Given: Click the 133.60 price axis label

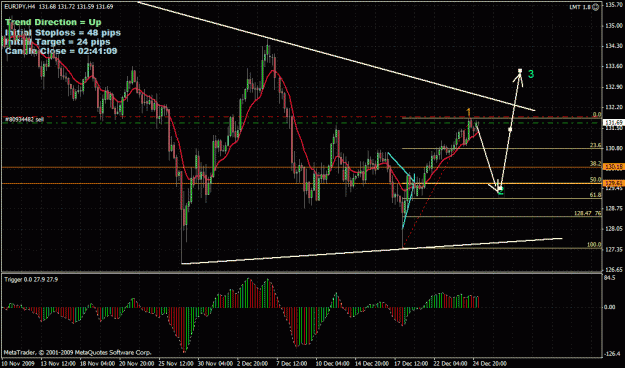Looking at the screenshot, I should tap(614, 67).
